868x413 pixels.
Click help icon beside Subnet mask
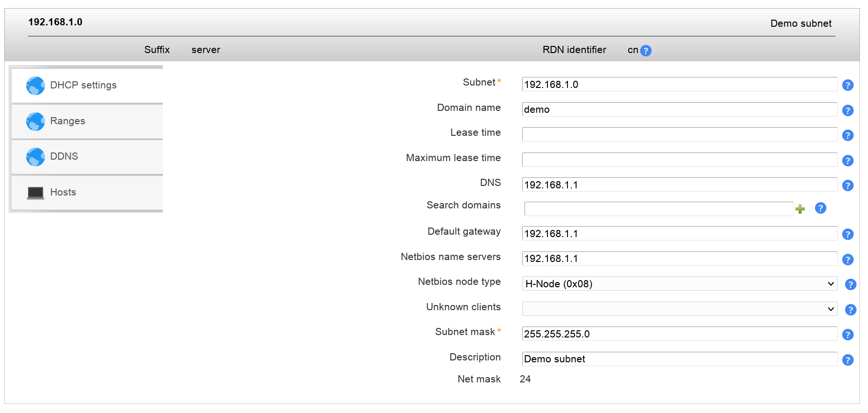pos(847,335)
